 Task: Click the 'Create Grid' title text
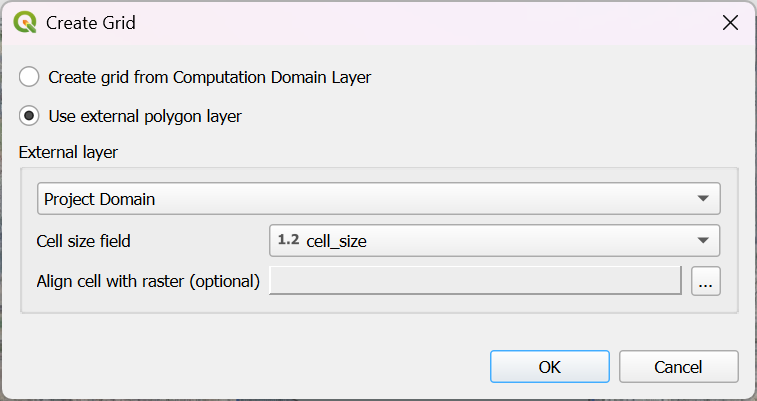[91, 23]
